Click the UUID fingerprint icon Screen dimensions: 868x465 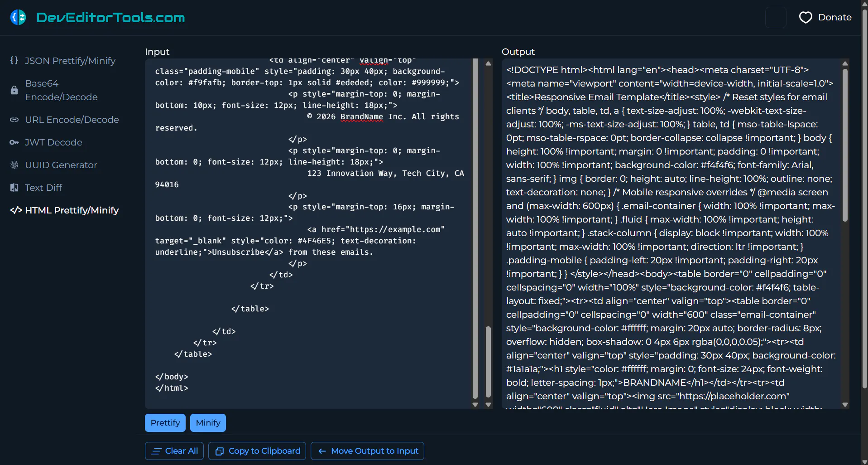tap(14, 165)
